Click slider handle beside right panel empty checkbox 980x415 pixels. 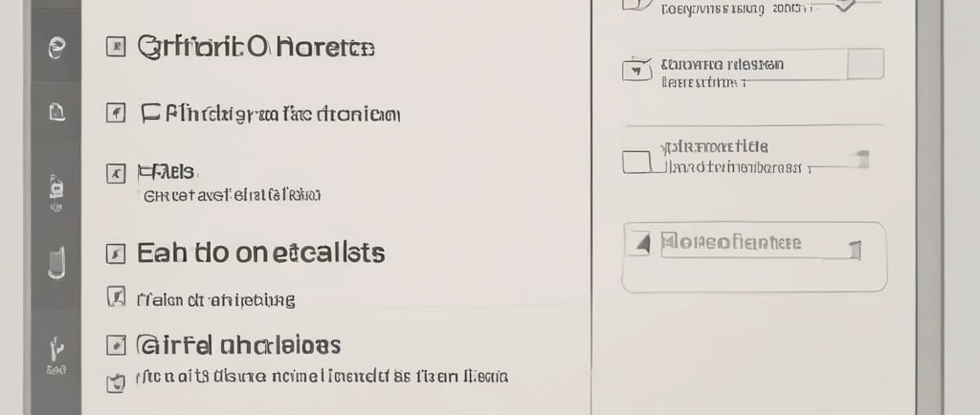coord(862,159)
